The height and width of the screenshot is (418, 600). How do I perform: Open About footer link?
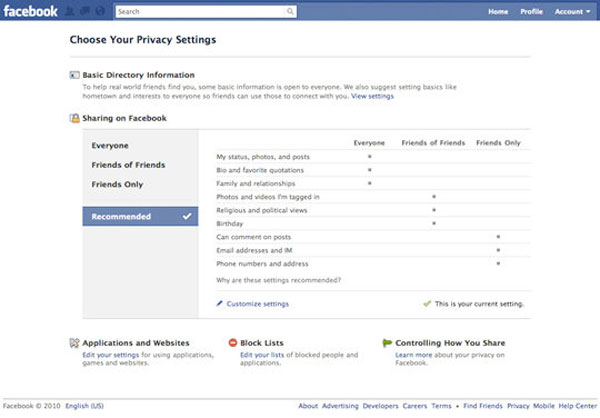(x=308, y=406)
